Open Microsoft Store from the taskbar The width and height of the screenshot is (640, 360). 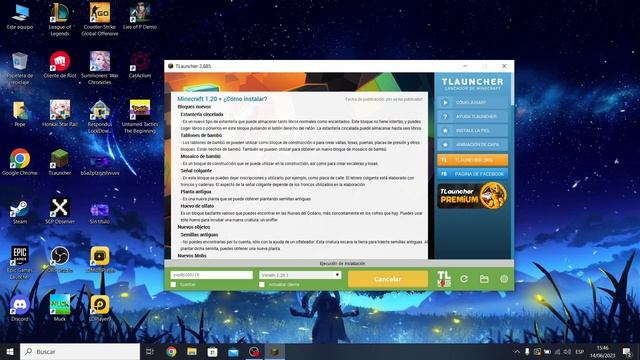click(213, 351)
